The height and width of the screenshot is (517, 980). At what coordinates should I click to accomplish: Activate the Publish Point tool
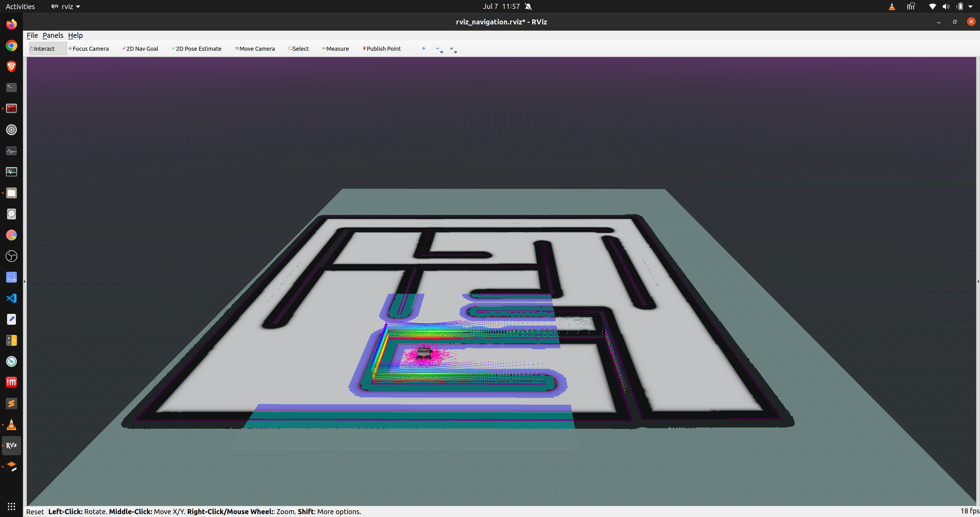click(382, 49)
